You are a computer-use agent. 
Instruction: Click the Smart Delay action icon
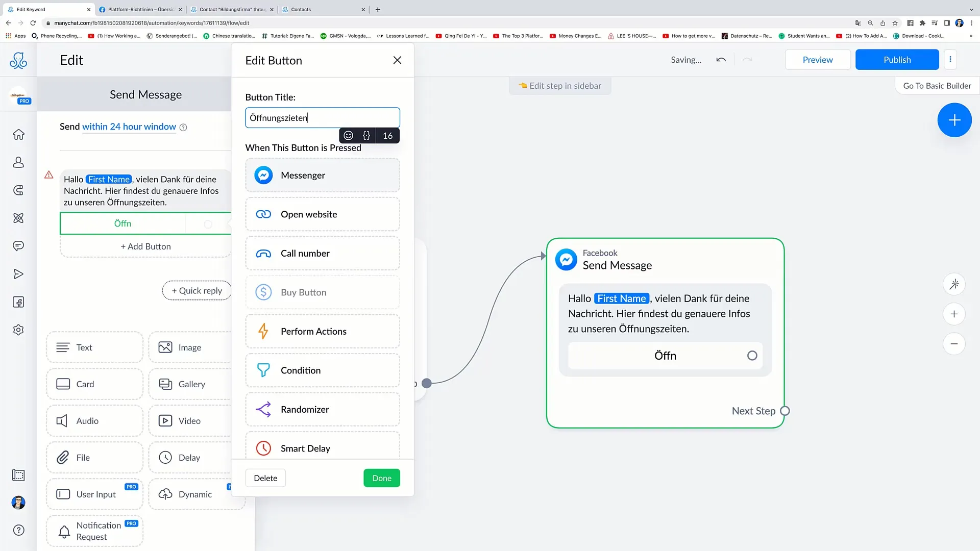click(x=263, y=448)
